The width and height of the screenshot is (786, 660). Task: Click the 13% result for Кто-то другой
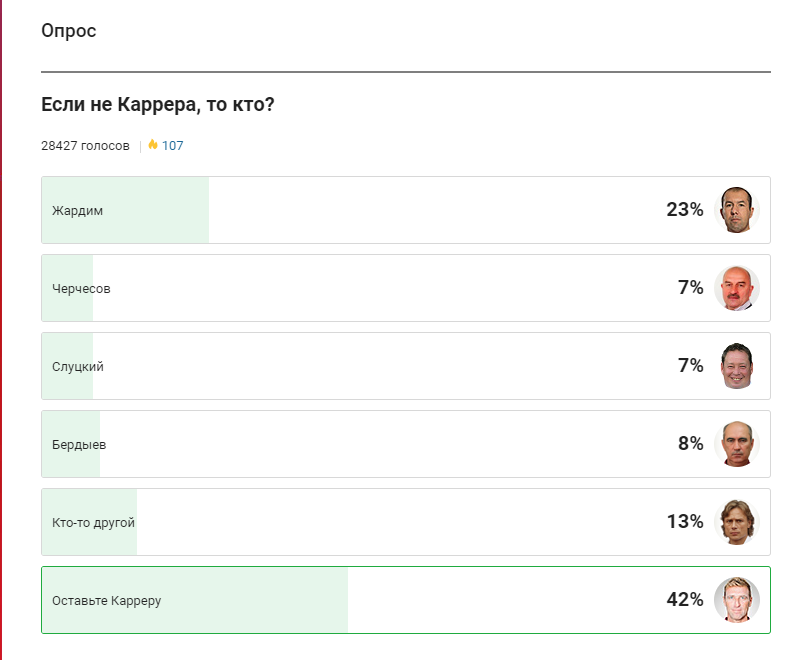[x=685, y=522]
